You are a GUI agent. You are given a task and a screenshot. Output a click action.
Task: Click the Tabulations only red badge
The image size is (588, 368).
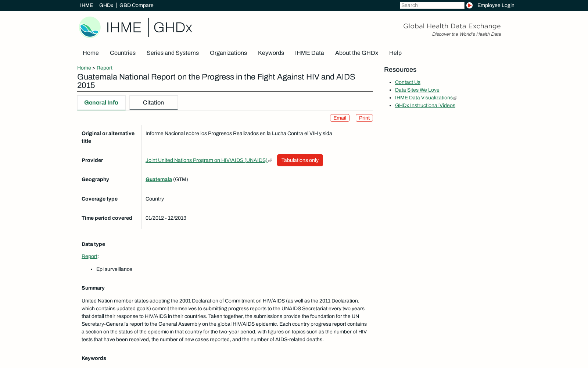point(300,160)
